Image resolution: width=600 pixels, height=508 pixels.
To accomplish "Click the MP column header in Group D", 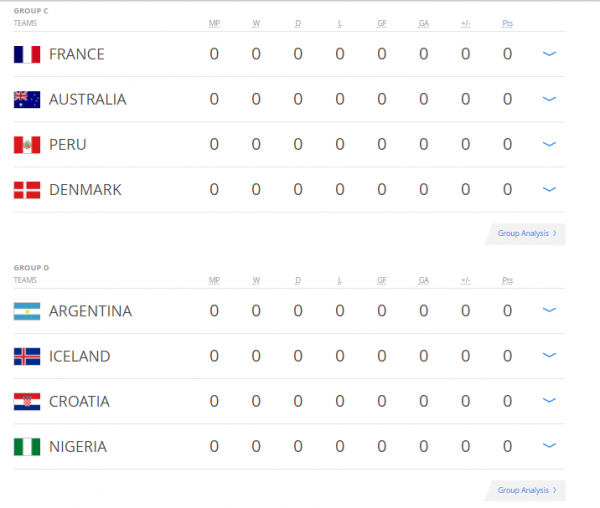I will point(214,280).
